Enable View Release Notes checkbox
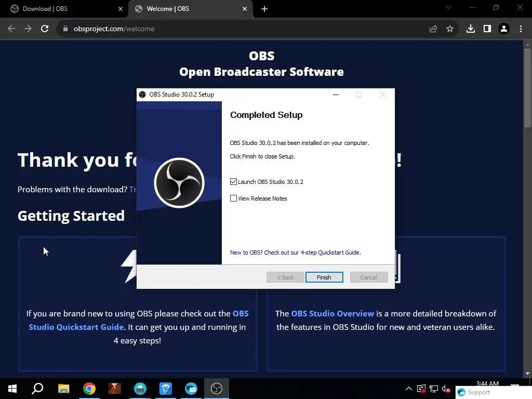This screenshot has height=399, width=532. tap(233, 198)
